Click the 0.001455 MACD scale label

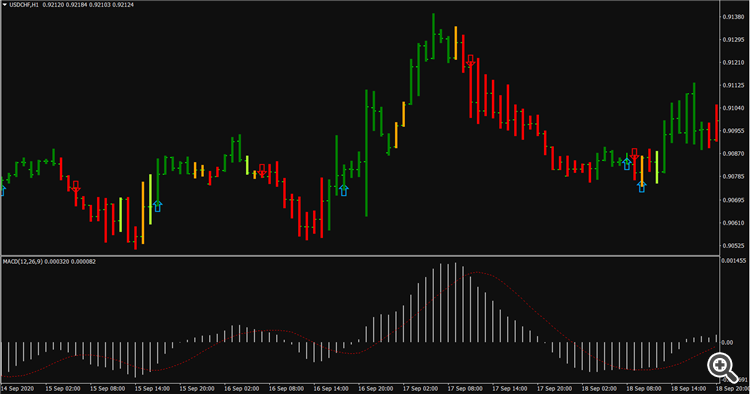734,261
